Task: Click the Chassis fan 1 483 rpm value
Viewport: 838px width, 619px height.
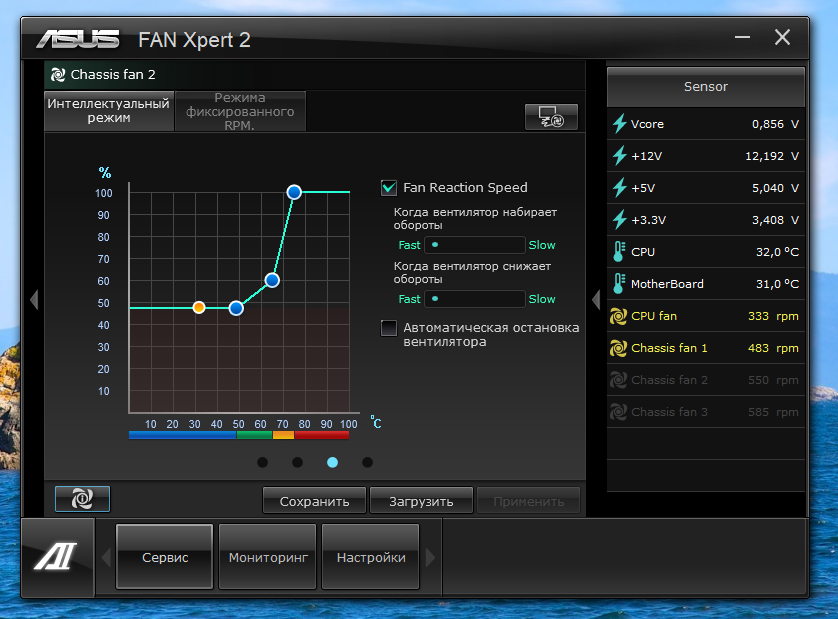Action: pyautogui.click(x=773, y=348)
